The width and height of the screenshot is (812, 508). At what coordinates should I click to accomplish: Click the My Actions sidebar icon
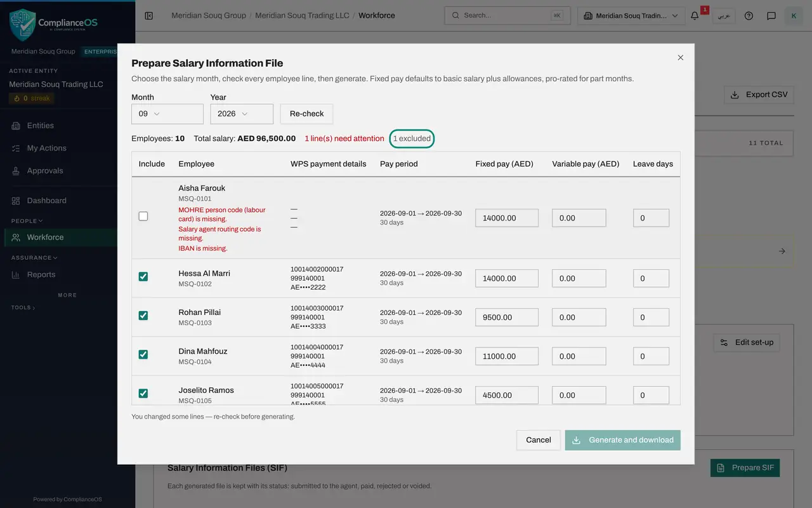pyautogui.click(x=16, y=148)
